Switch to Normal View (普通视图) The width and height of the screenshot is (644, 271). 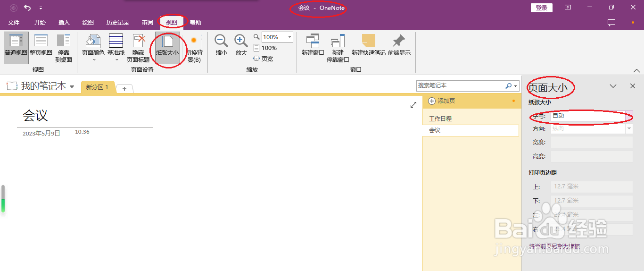[x=16, y=47]
